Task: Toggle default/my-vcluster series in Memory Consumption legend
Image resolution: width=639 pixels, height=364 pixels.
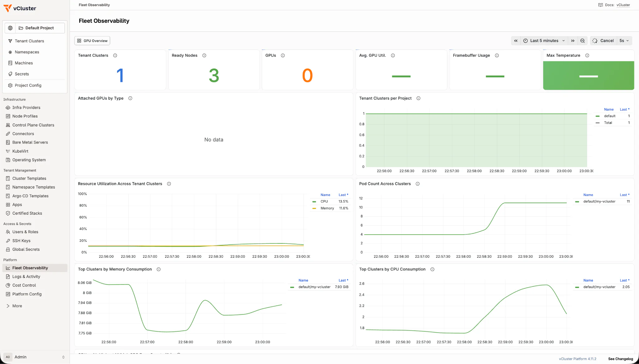Action: (314, 287)
